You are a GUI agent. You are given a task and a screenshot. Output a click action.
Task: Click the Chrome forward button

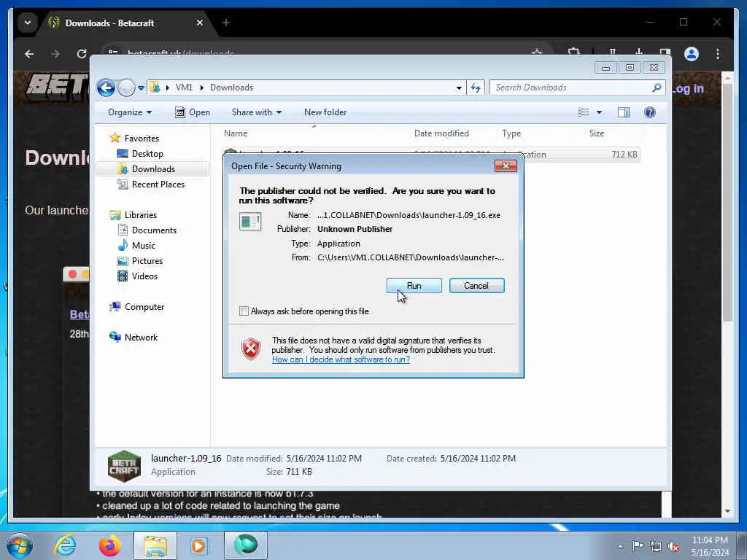(x=55, y=54)
